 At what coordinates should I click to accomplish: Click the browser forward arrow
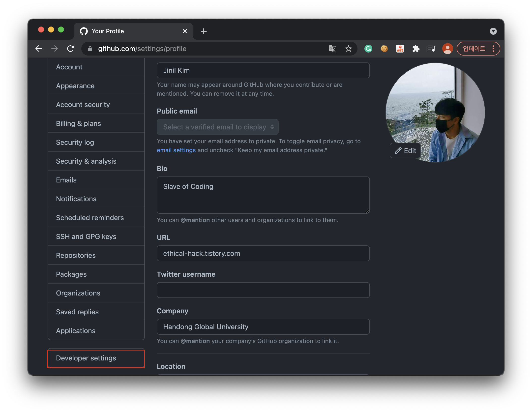tap(55, 49)
